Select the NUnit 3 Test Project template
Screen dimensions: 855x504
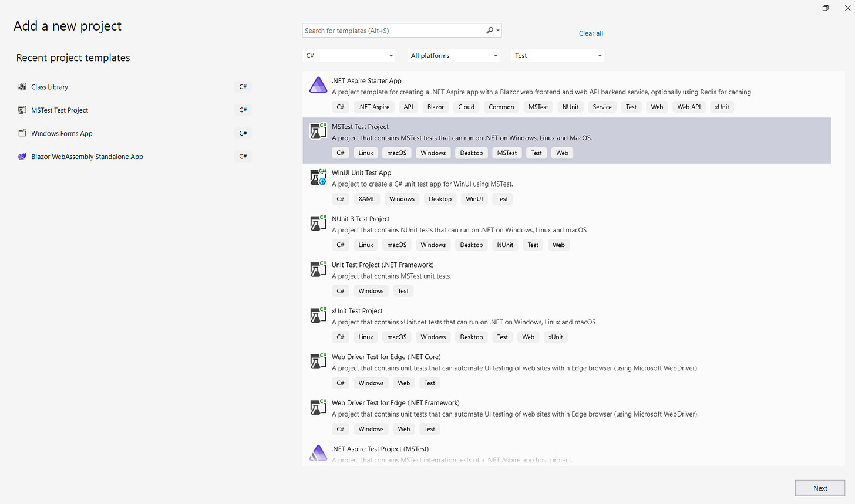(567, 232)
